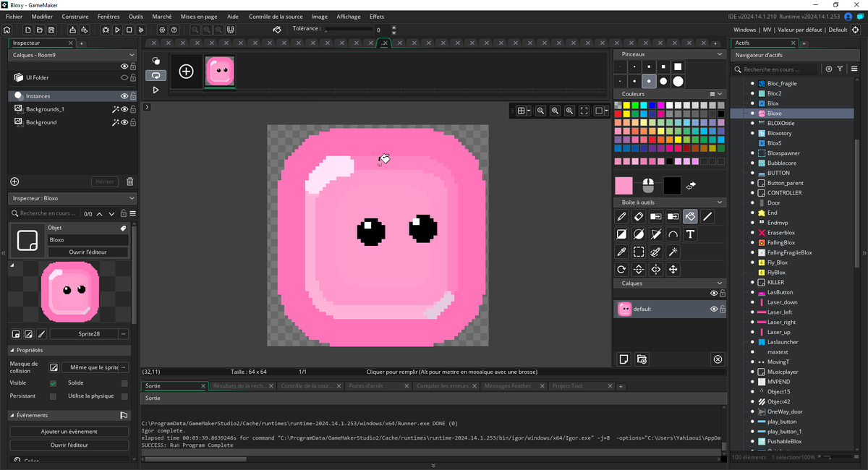Screen dimensions: 868x470
Task: Select the Magic Wand tool
Action: pos(673,252)
